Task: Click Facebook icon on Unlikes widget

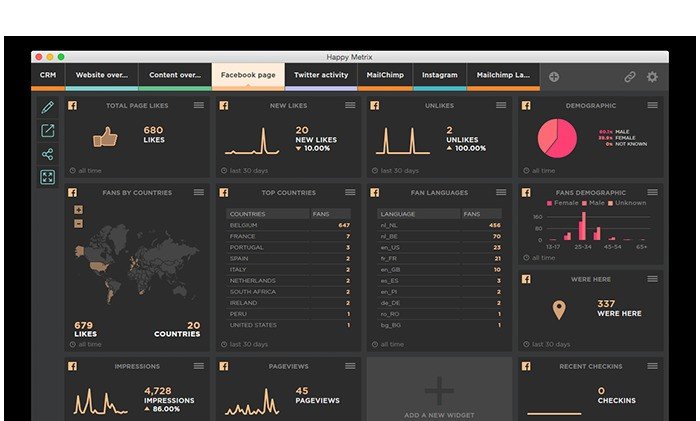Action: [x=375, y=105]
